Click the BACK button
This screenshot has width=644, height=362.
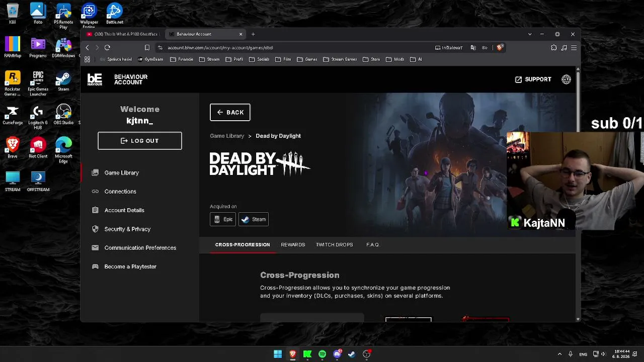pos(230,113)
